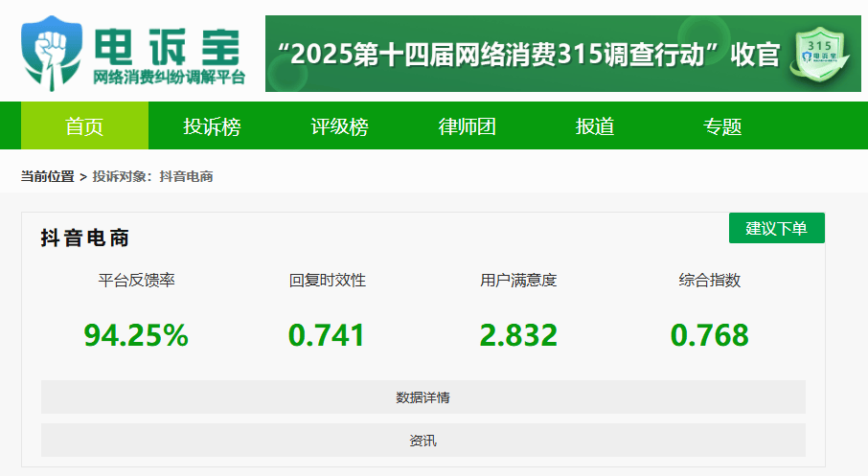The width and height of the screenshot is (868, 476).
Task: Go to the 首页 tab
Action: pyautogui.click(x=84, y=126)
